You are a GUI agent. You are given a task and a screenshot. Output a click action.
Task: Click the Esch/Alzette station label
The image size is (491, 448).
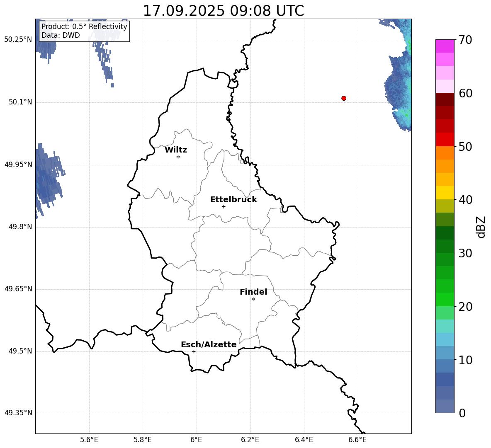[209, 344]
